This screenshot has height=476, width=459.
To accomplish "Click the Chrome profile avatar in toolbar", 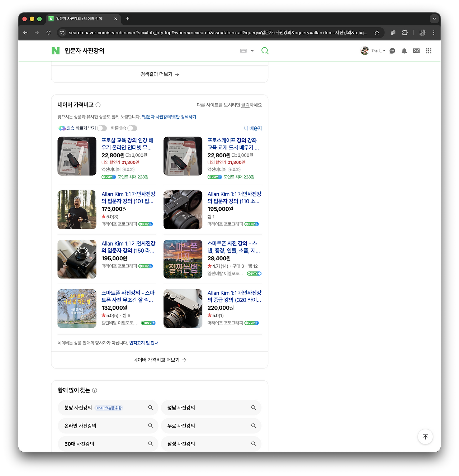I will 422,33.
